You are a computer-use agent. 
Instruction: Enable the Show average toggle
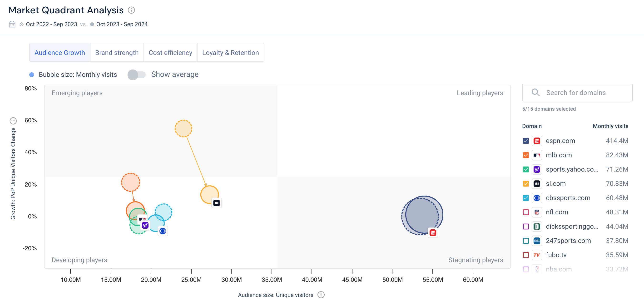[137, 74]
